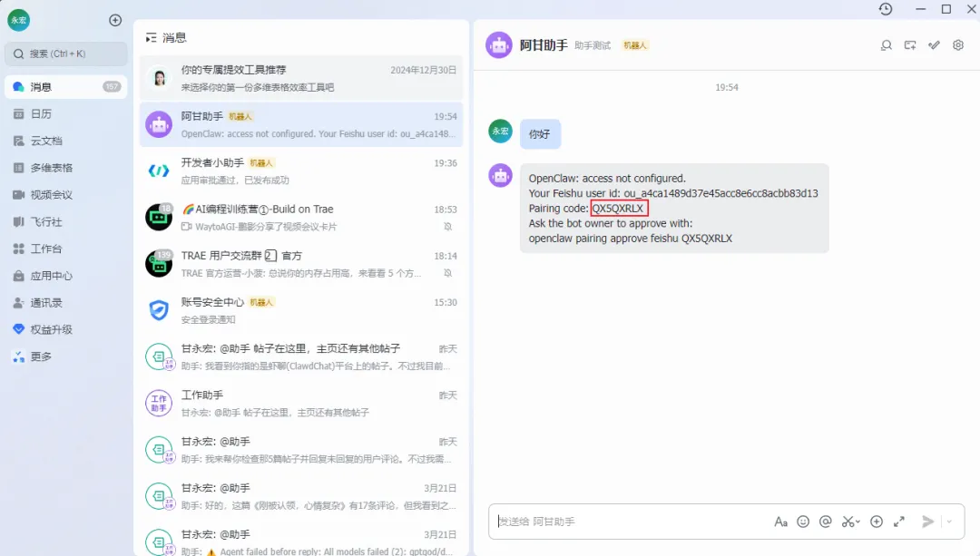Open the TRAE 用户交流群 2 官方 chat
This screenshot has width=980, height=556.
[301, 264]
